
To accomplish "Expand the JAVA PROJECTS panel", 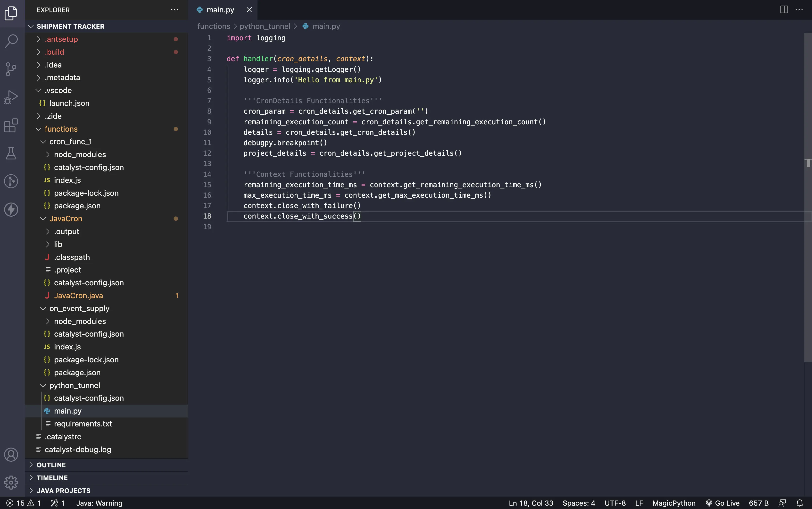I will 106,491.
